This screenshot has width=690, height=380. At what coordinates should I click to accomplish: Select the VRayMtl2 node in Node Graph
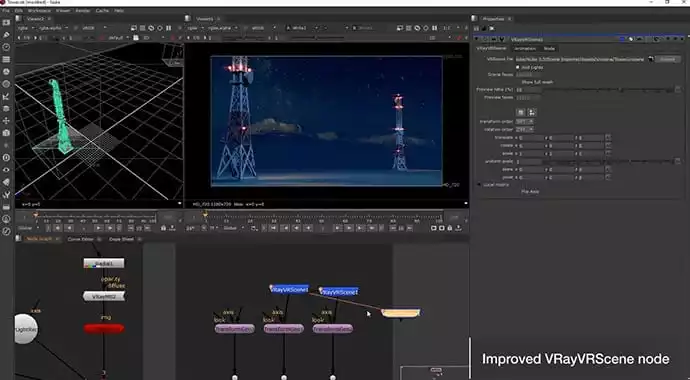104,296
